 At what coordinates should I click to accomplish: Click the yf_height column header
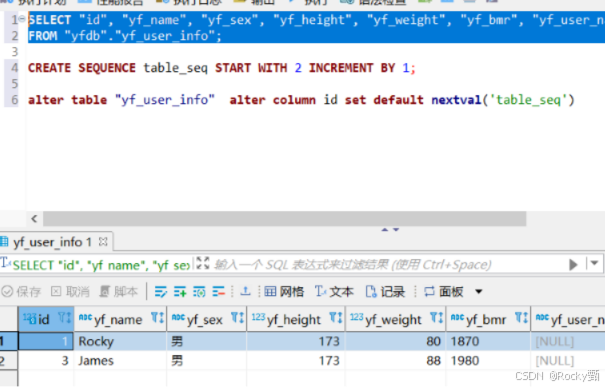pos(296,319)
